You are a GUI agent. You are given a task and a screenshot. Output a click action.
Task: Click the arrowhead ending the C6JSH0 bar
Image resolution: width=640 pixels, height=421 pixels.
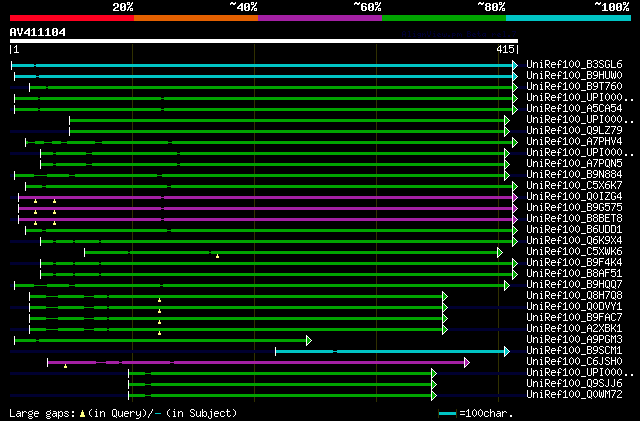(466, 362)
